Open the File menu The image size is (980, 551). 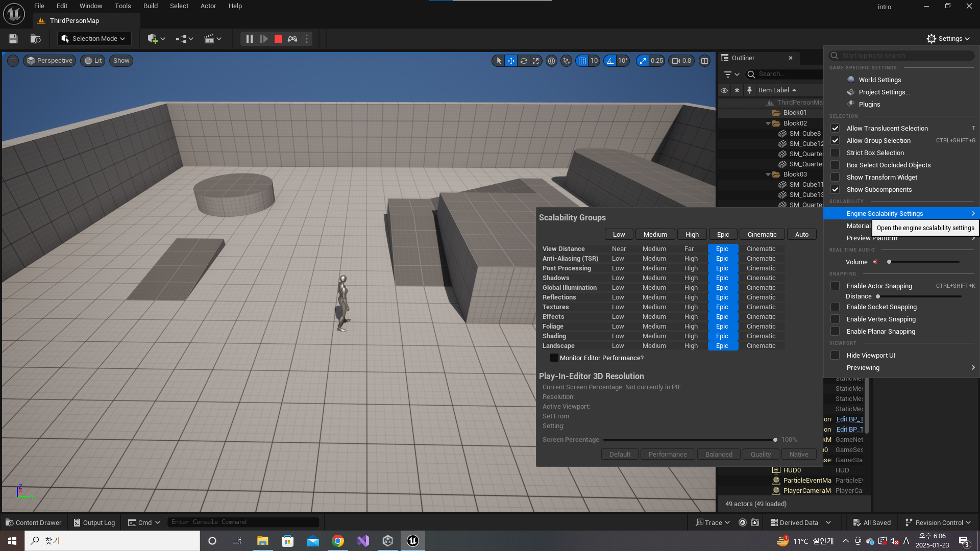[39, 6]
